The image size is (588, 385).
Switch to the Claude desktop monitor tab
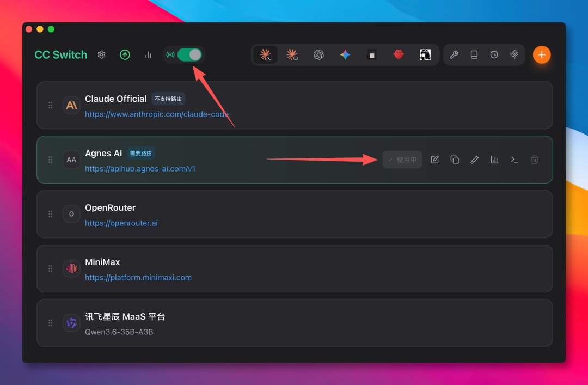(292, 55)
